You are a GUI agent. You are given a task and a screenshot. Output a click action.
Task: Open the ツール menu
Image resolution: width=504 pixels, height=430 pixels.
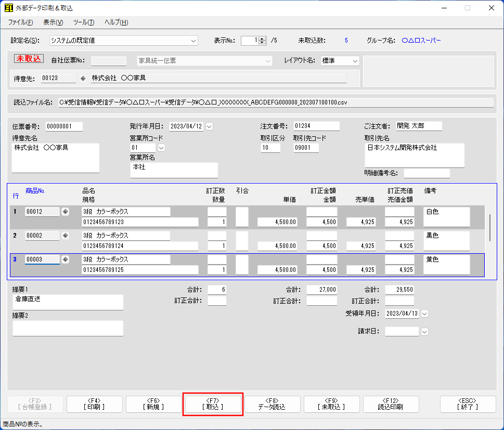[x=84, y=22]
